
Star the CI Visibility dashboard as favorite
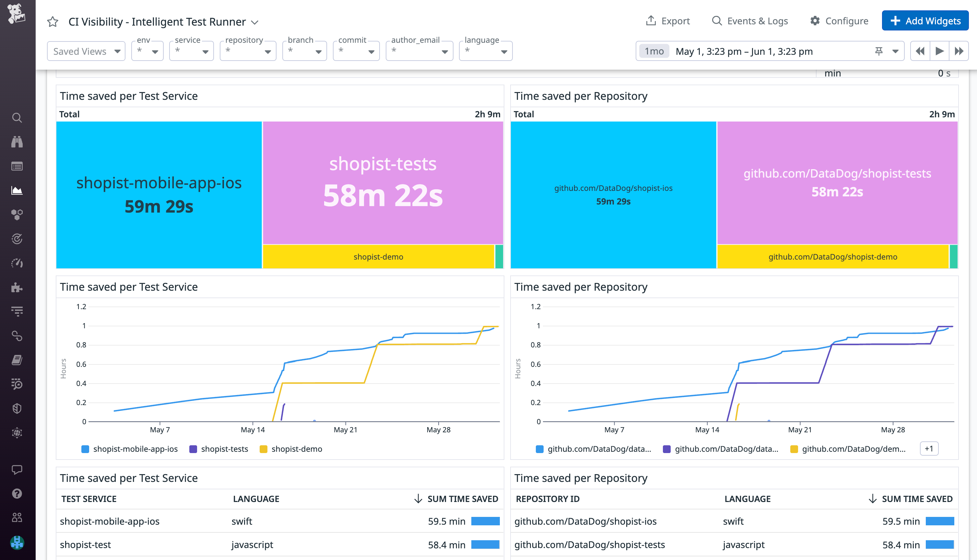tap(52, 21)
